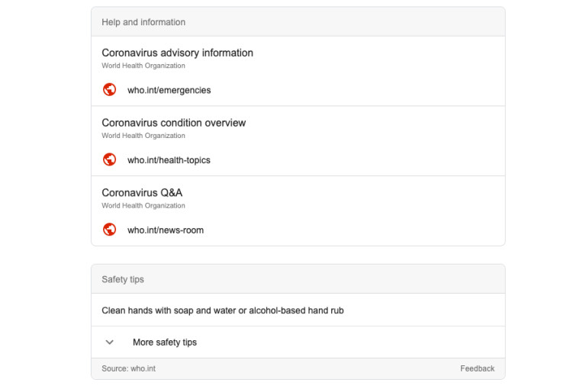Select the Clean hands with soap tip

[222, 310]
